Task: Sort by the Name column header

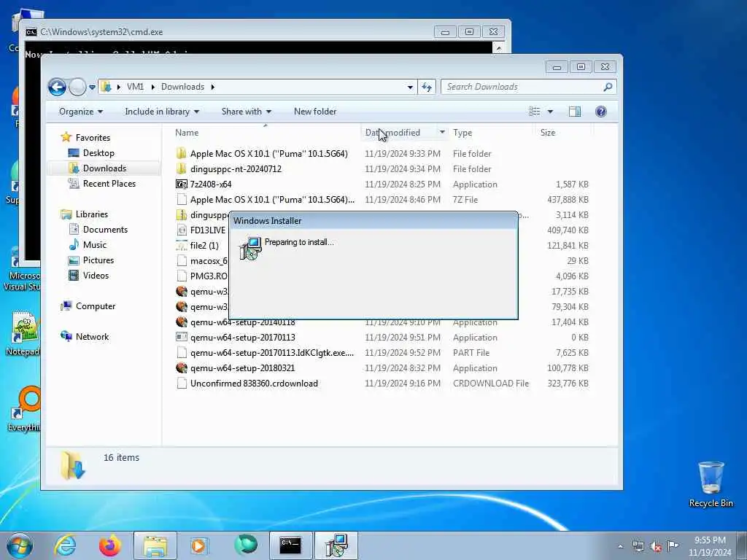Action: [187, 133]
